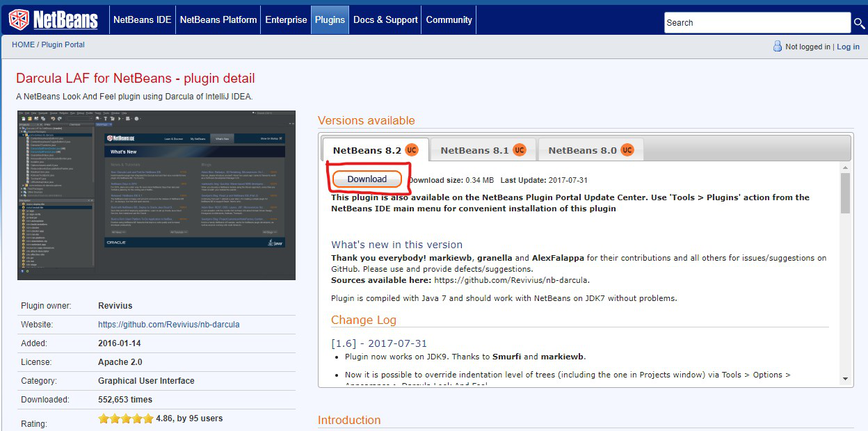The image size is (868, 431).
Task: Click the 'Graphical User Interface' category value
Action: (x=146, y=380)
